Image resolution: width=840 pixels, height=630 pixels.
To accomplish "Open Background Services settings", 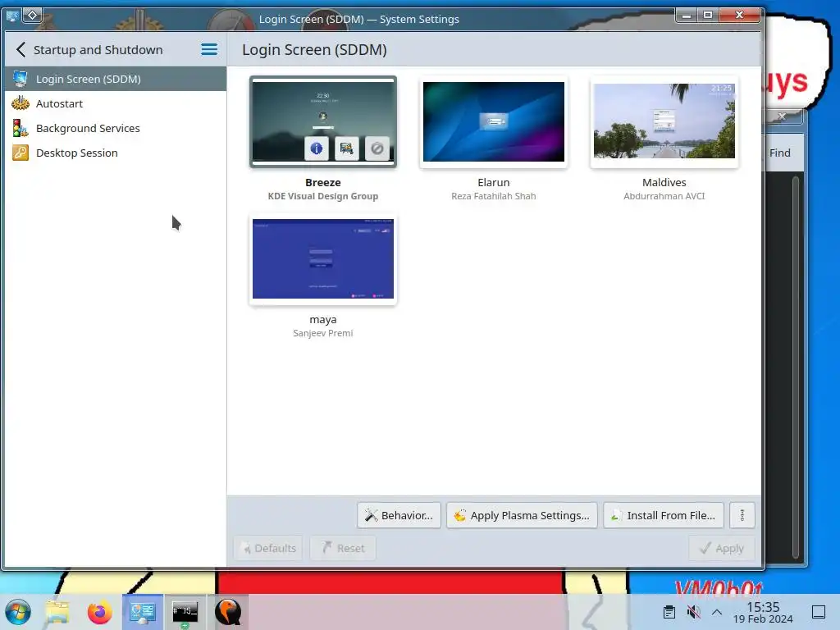I will pos(115,128).
